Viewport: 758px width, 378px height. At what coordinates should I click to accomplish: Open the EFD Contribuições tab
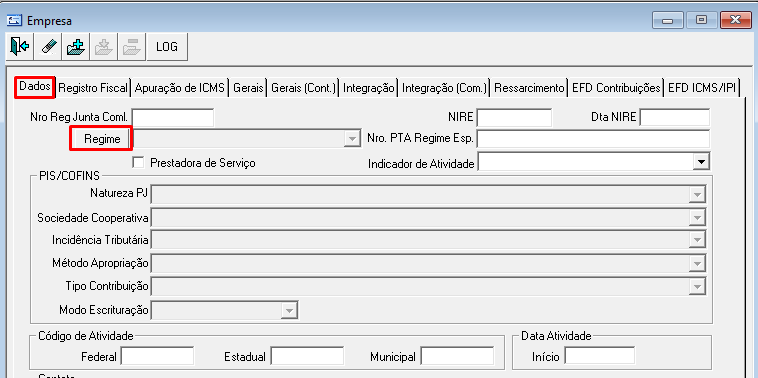click(x=616, y=88)
